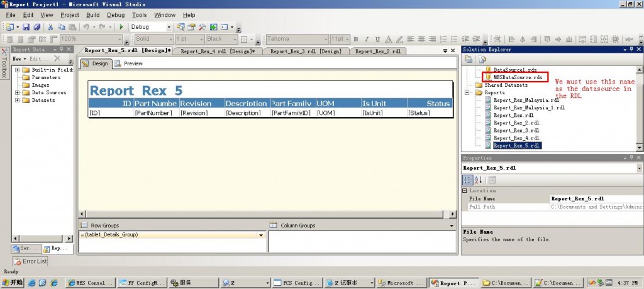Switch to the Report_Rex_2.rdl tab
644x289 pixels.
377,52
